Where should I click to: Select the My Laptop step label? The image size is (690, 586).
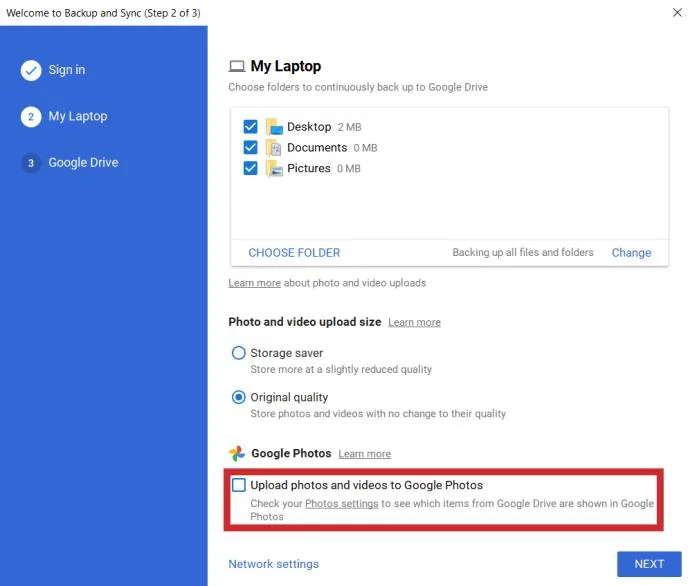pyautogui.click(x=78, y=116)
